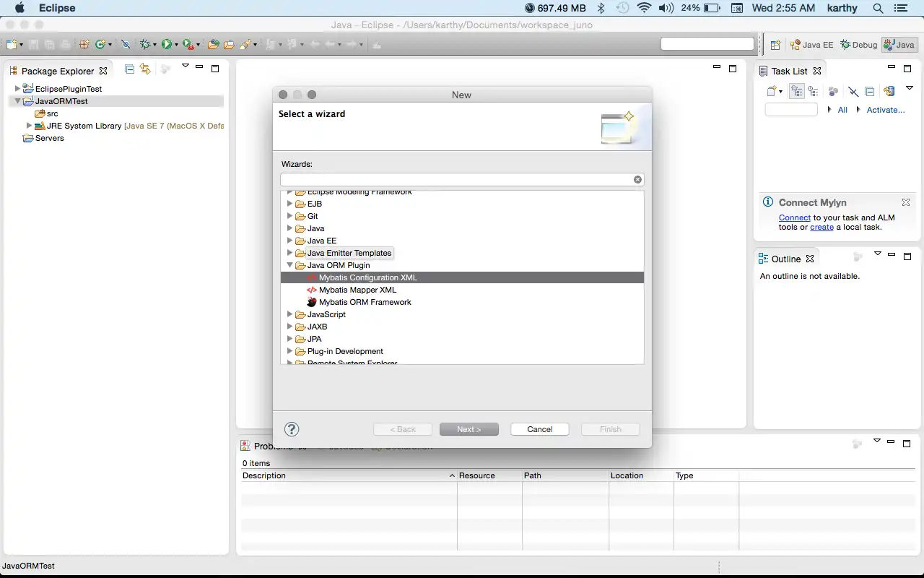The width and height of the screenshot is (924, 578).
Task: Toggle Hide Completed Tasks in Task List
Action: pyautogui.click(x=853, y=91)
